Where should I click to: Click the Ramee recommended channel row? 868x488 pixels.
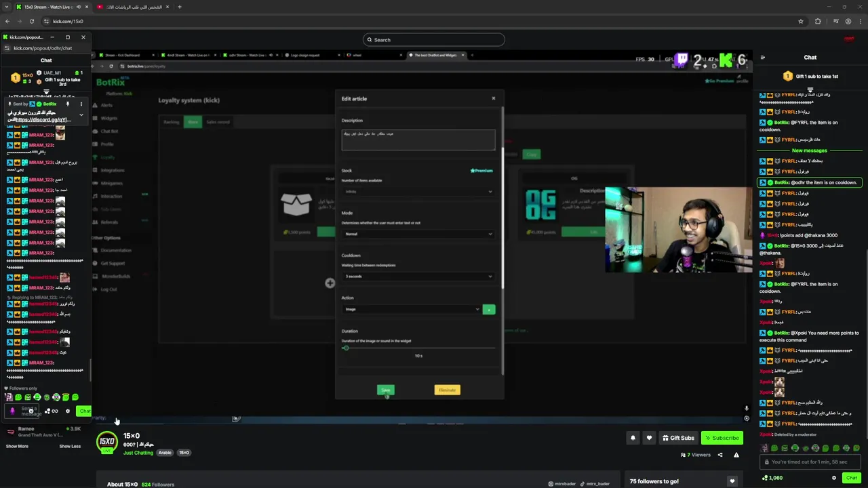[44, 431]
